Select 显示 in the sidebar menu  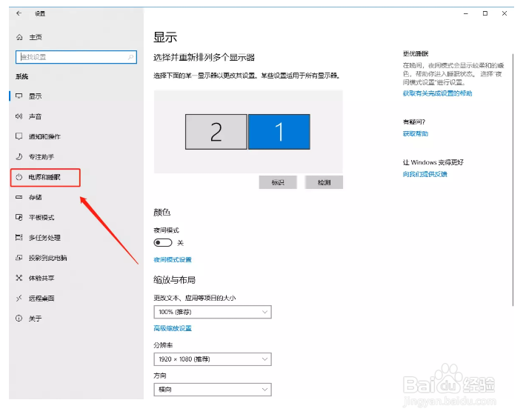(x=35, y=96)
